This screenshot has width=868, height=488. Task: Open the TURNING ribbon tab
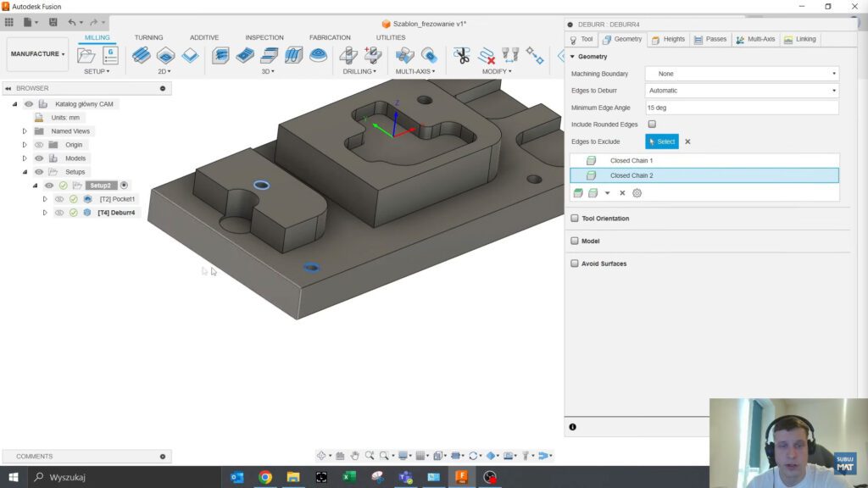click(149, 37)
